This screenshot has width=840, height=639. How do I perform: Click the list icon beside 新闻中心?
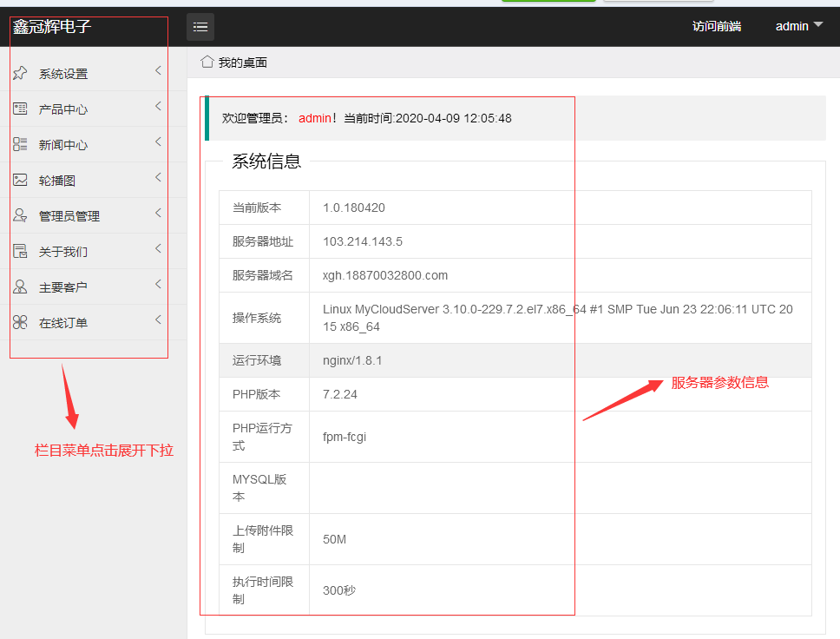point(20,144)
